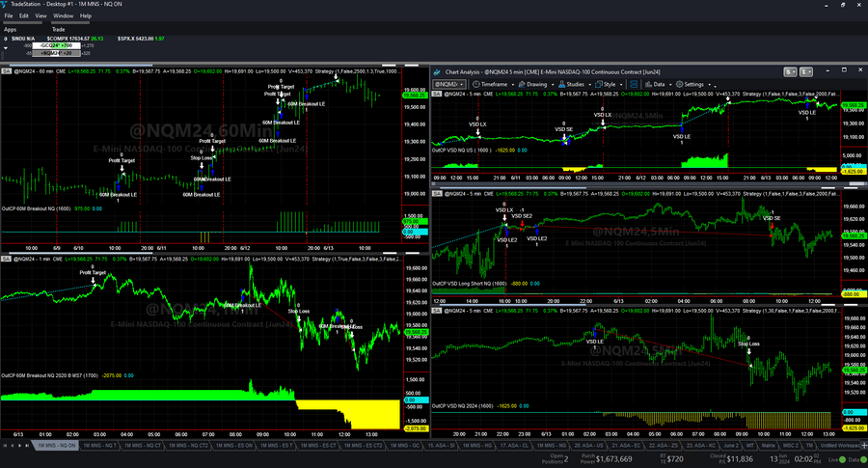Switch to the 1M MNS - HG tab
The image size is (868, 468).
477,445
